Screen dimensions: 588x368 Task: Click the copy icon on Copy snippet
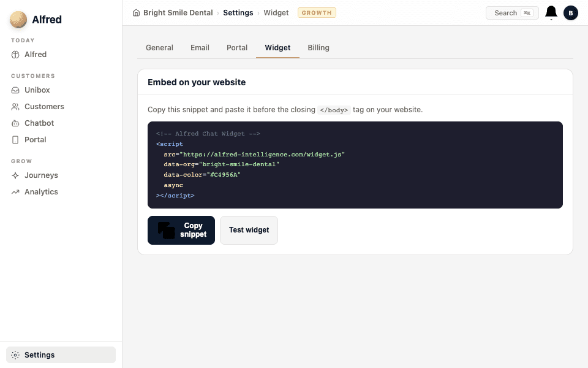[167, 230]
